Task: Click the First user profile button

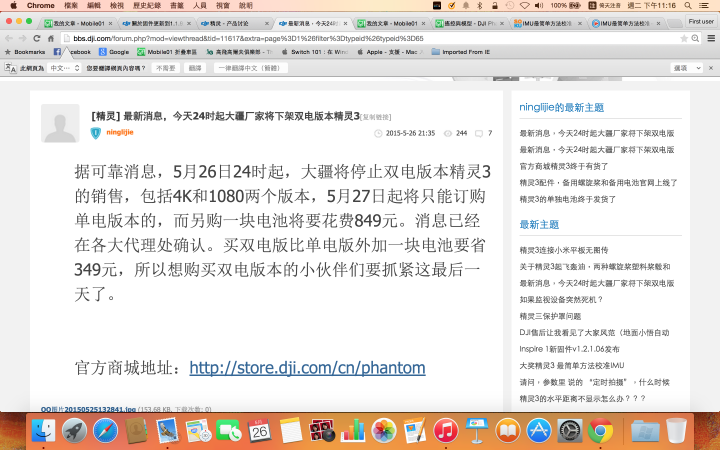Action: [x=701, y=22]
